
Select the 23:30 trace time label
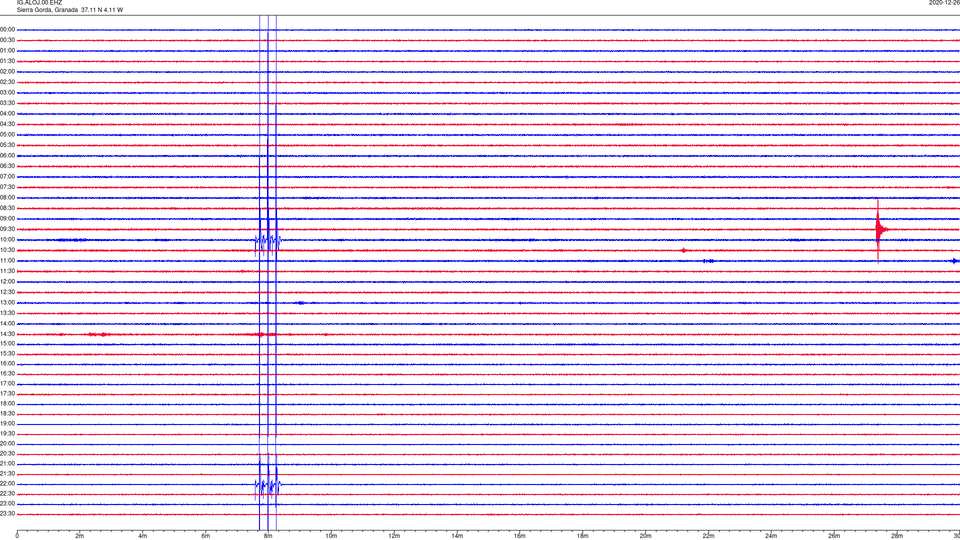pyautogui.click(x=7, y=514)
